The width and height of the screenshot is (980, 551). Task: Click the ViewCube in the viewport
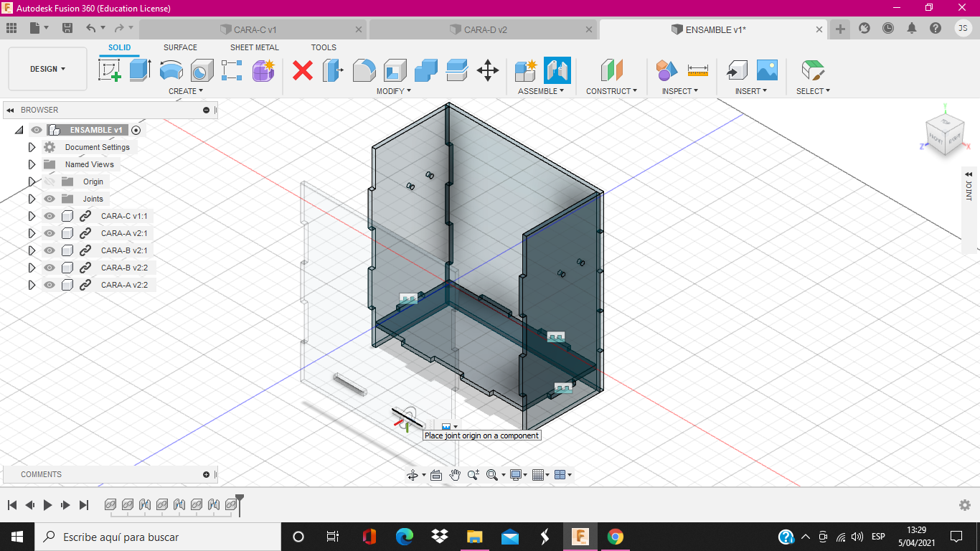[944, 135]
